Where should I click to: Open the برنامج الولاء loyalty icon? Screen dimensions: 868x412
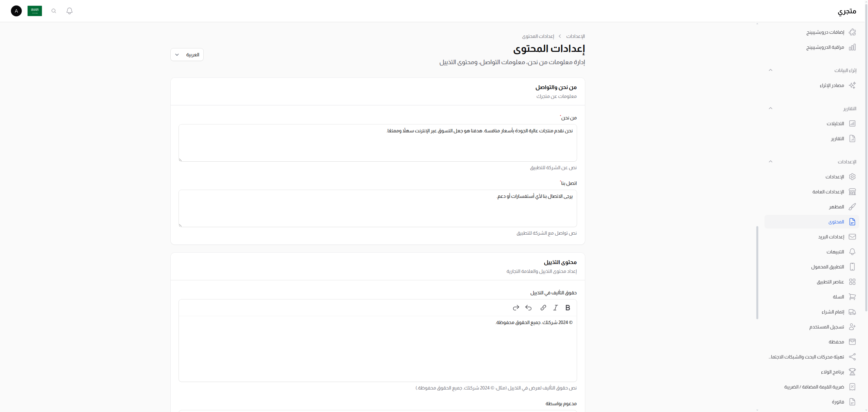853,372
